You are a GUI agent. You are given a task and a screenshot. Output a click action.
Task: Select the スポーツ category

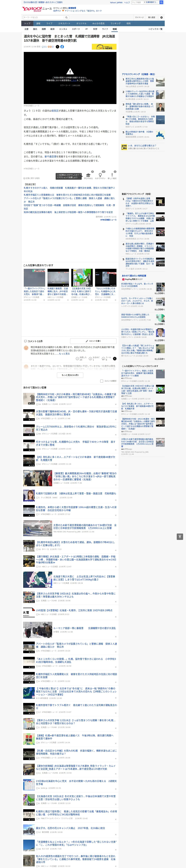click(76, 29)
